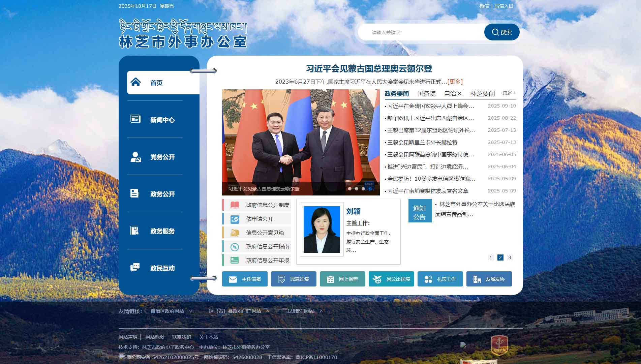Click the 网上调查 clipboard icon
Screen dimensions: 641x364
(x=330, y=279)
